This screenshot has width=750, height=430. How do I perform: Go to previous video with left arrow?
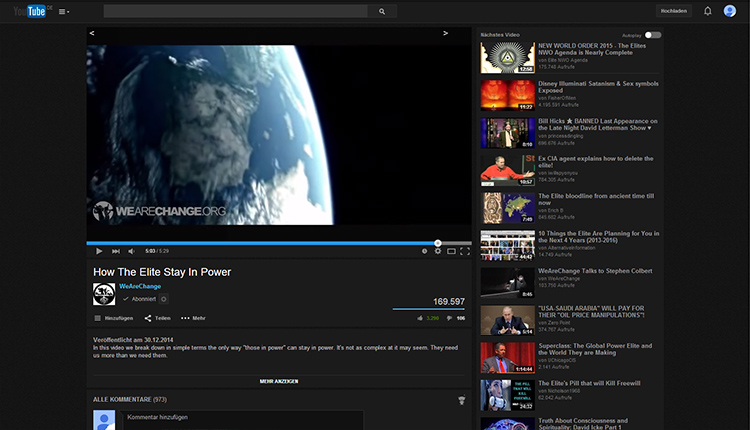pos(92,33)
